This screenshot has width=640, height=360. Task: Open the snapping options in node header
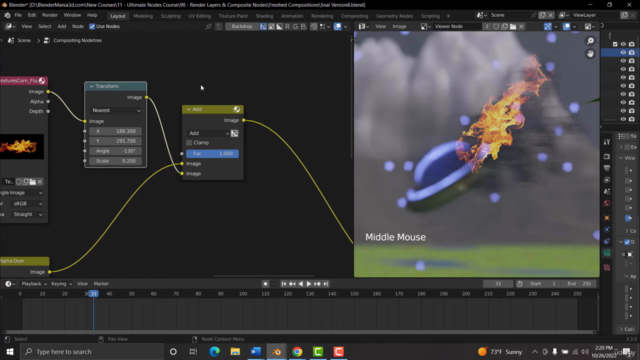(325, 27)
